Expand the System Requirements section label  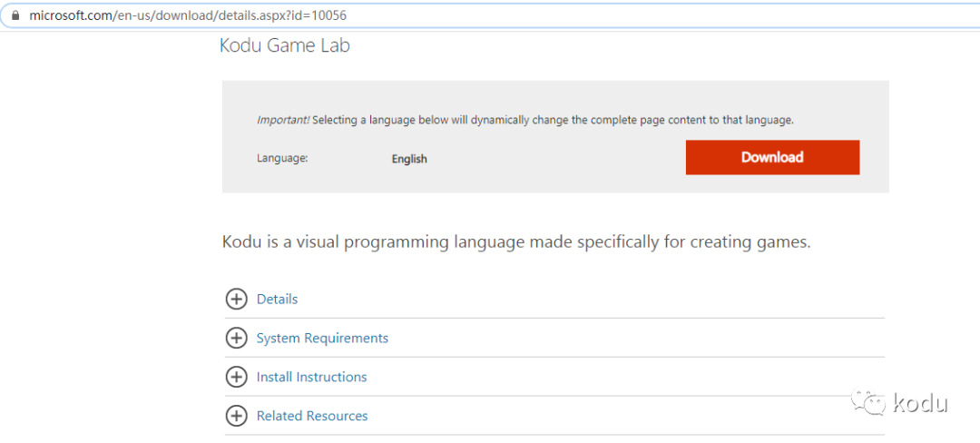(322, 338)
